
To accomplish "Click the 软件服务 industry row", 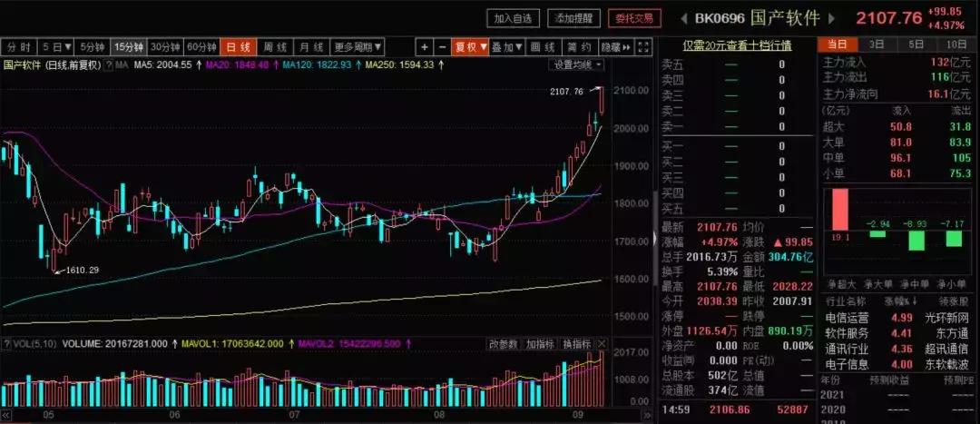I will (897, 333).
